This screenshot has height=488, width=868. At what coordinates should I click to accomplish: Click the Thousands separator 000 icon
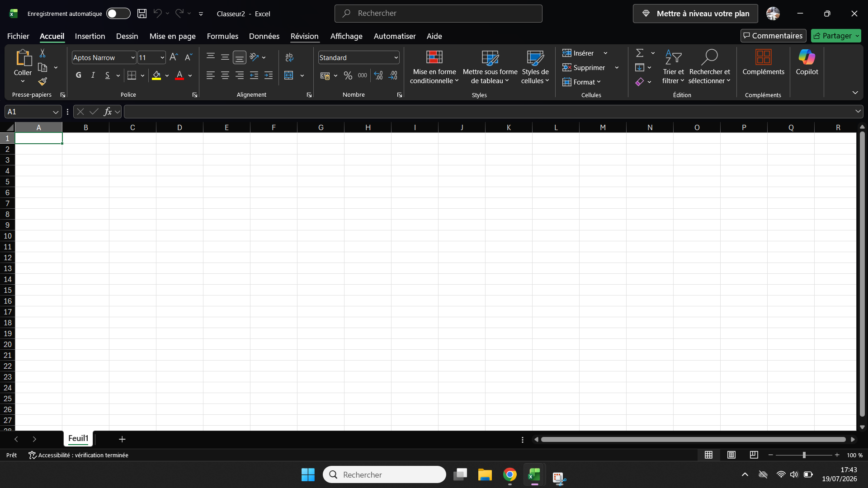[363, 75]
